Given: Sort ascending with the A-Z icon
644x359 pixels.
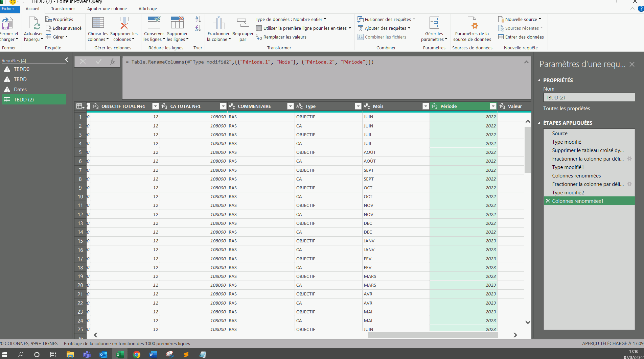Looking at the screenshot, I should 198,20.
